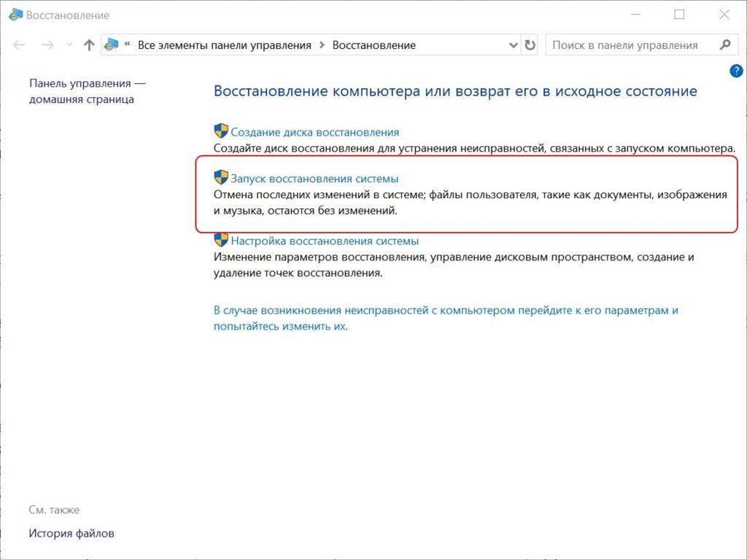
Task: Click the 'Восстановление' breadcrumb segment
Action: (374, 45)
